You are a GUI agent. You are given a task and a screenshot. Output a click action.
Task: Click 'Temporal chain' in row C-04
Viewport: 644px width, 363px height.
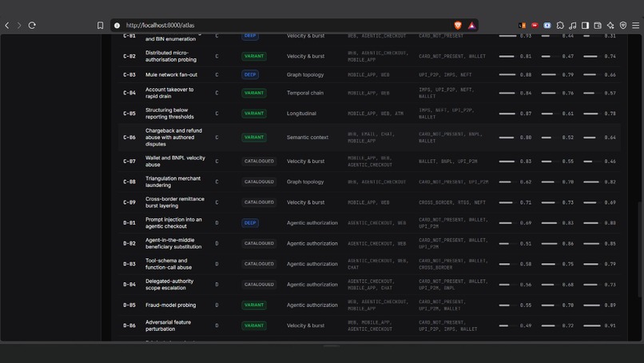[x=305, y=93]
